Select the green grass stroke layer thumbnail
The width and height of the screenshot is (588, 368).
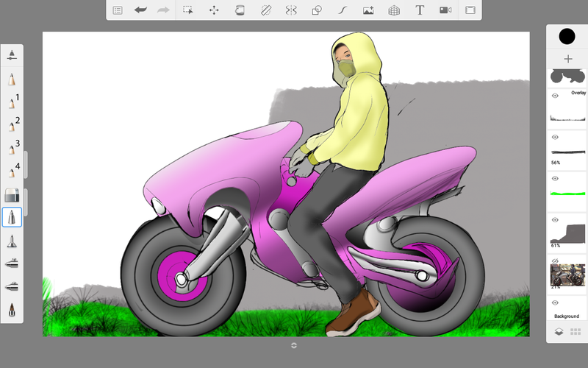pos(567,194)
